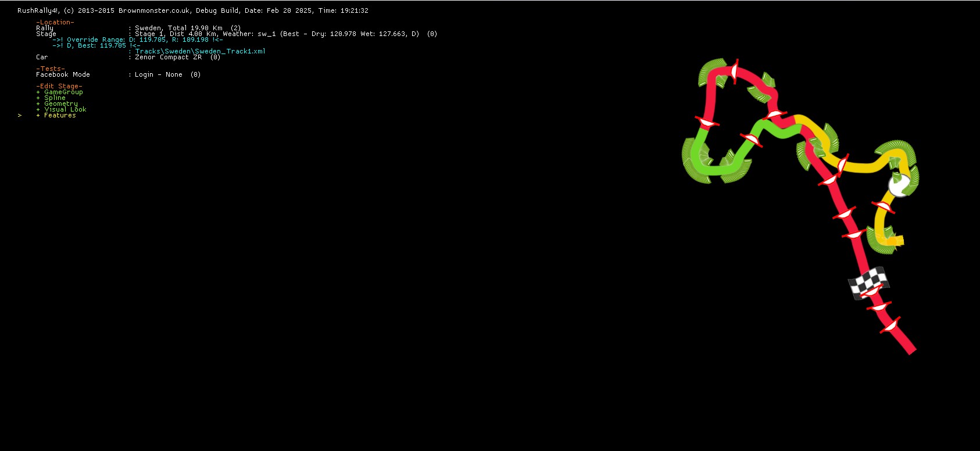The height and width of the screenshot is (451, 980).
Task: Select the topmost checkpoint marker on the track map
Action: (735, 71)
